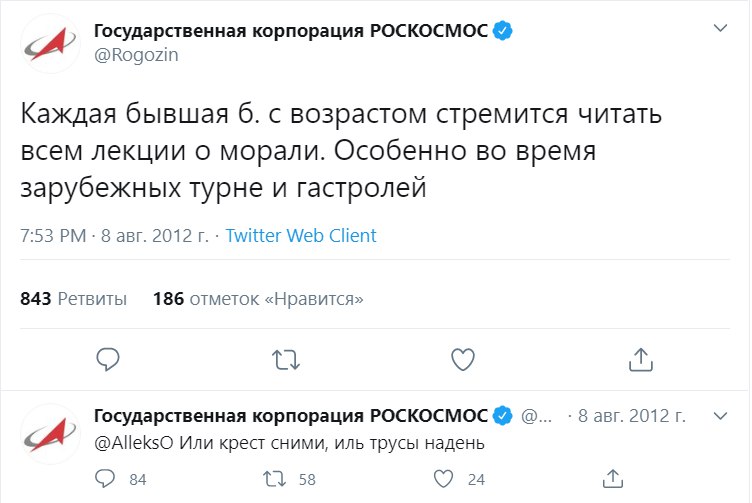Screen dimensions: 752x503
Task: Reply to the @AlleksO reply tweet
Action: [x=105, y=479]
